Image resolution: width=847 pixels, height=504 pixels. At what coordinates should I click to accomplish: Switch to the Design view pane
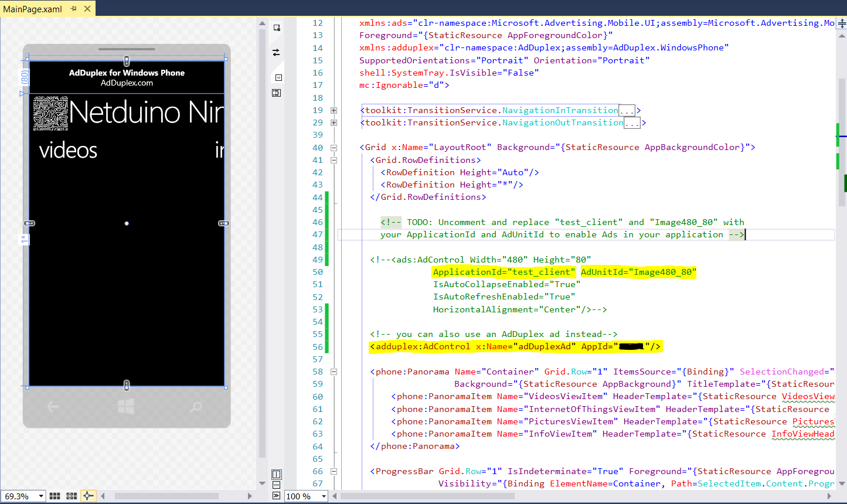[277, 28]
